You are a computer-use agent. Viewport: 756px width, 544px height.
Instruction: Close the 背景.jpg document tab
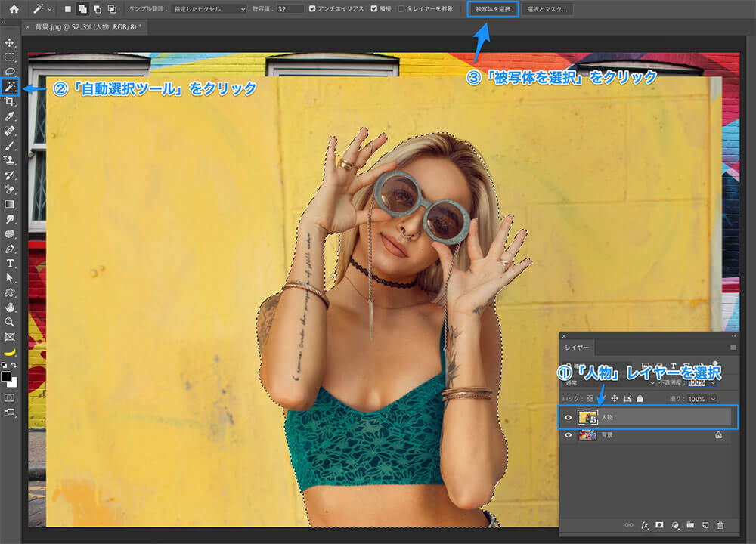pyautogui.click(x=27, y=27)
